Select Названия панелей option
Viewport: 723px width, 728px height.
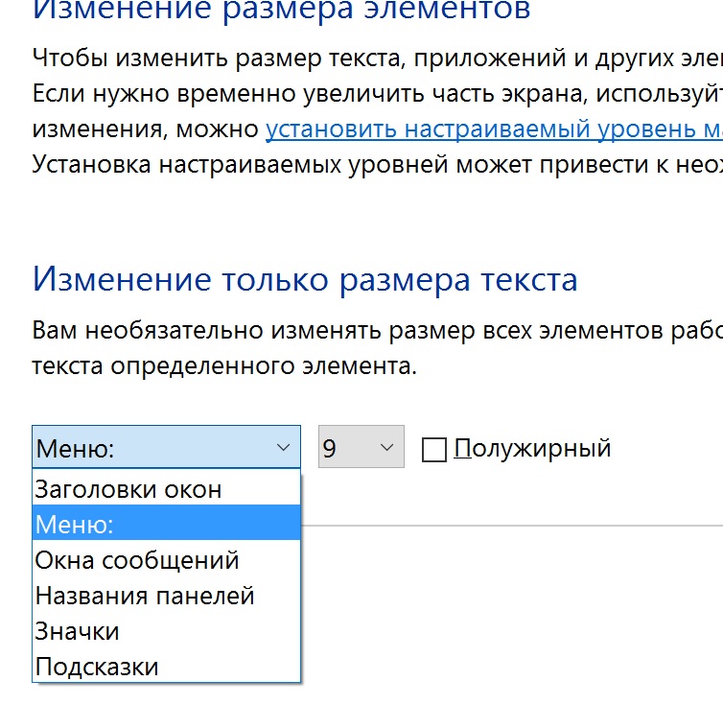coord(145,596)
